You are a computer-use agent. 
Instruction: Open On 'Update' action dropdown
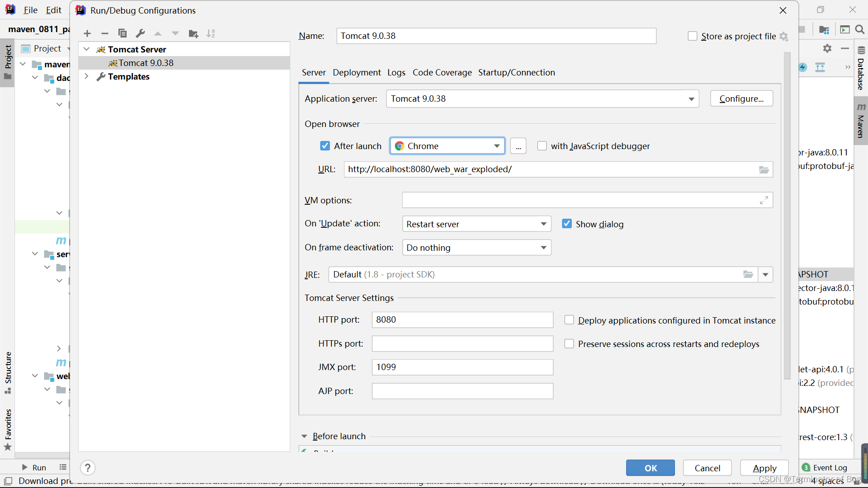[x=476, y=224]
